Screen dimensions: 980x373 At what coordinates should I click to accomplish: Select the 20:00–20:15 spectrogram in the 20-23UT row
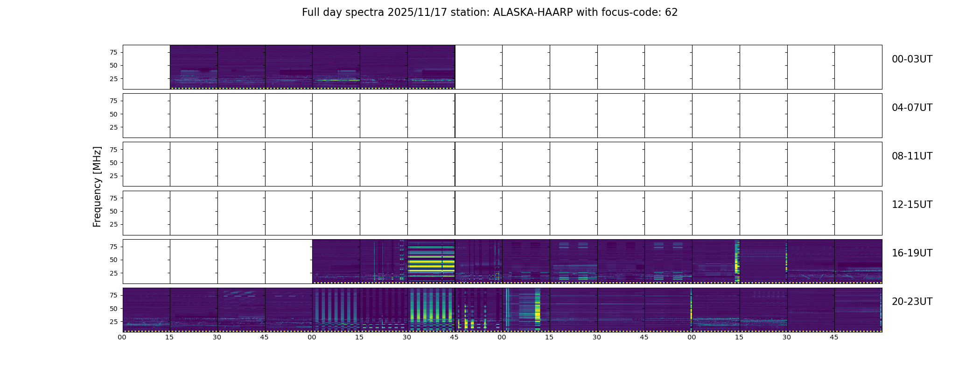pyautogui.click(x=147, y=310)
